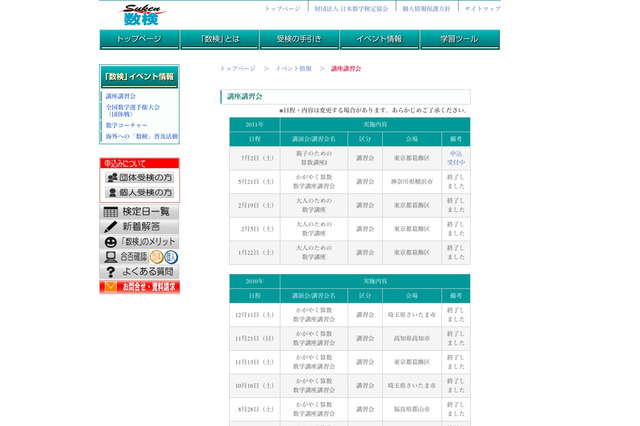Click the question mark icon beside よくある質問

click(x=110, y=272)
